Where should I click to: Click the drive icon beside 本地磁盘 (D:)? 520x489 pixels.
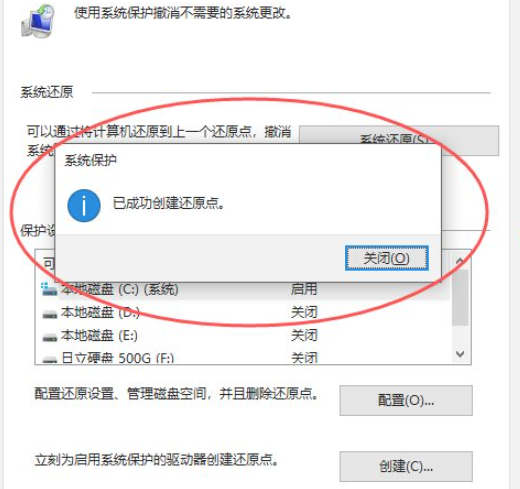click(x=50, y=314)
